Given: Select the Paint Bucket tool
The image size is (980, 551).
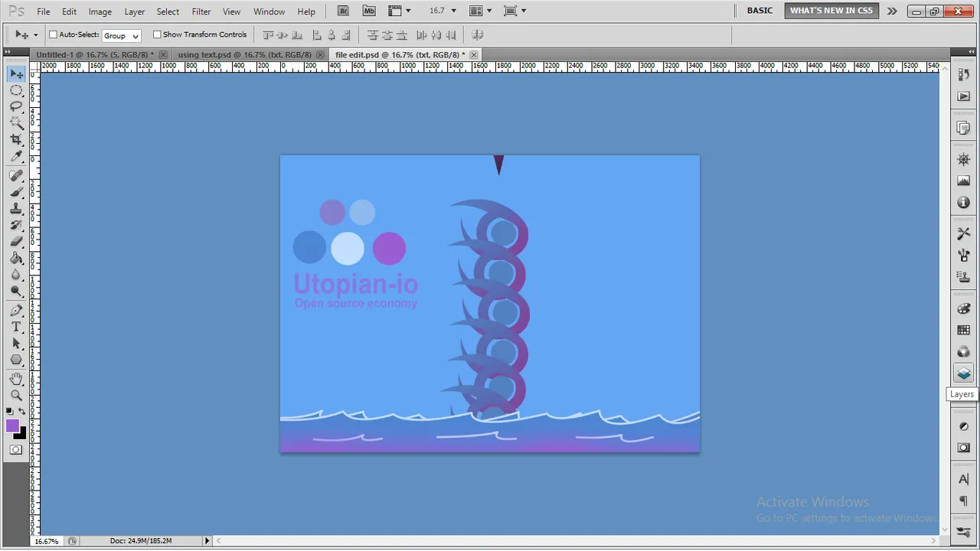Looking at the screenshot, I should click(x=16, y=258).
